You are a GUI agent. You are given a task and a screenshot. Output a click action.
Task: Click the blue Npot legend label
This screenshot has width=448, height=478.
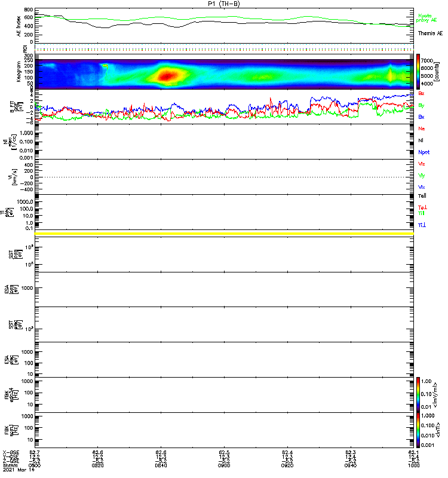pyautogui.click(x=424, y=152)
